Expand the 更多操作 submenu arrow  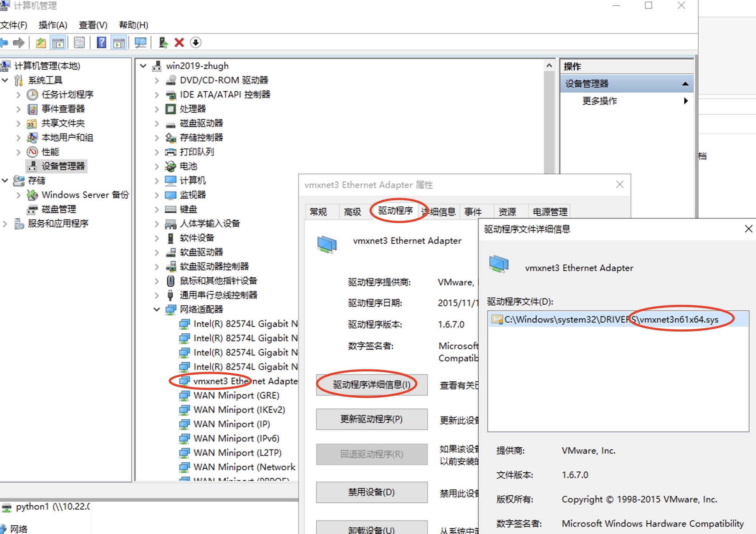685,101
